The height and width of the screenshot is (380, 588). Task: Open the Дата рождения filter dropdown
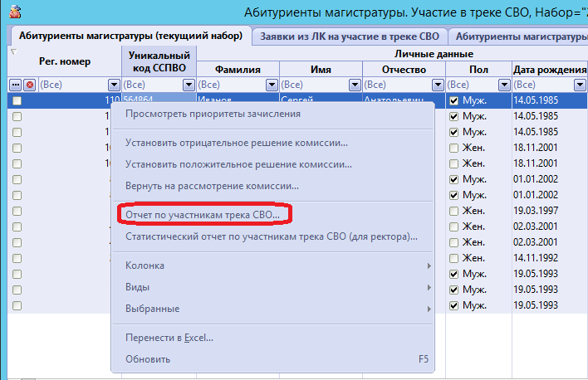[x=581, y=85]
